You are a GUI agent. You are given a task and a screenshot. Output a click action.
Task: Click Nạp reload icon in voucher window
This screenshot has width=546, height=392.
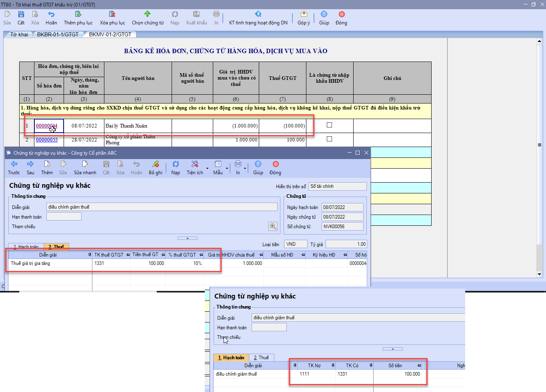[176, 164]
